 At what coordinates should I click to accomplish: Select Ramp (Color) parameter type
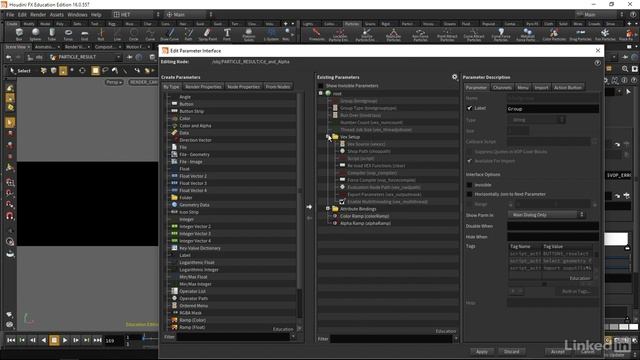tap(192, 320)
